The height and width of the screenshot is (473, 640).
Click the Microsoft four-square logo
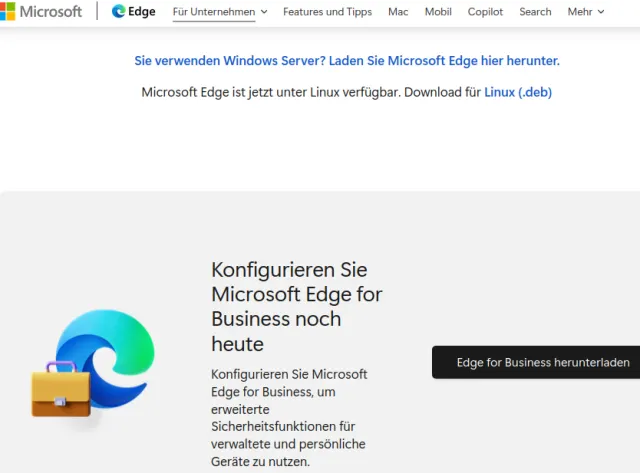[5, 12]
